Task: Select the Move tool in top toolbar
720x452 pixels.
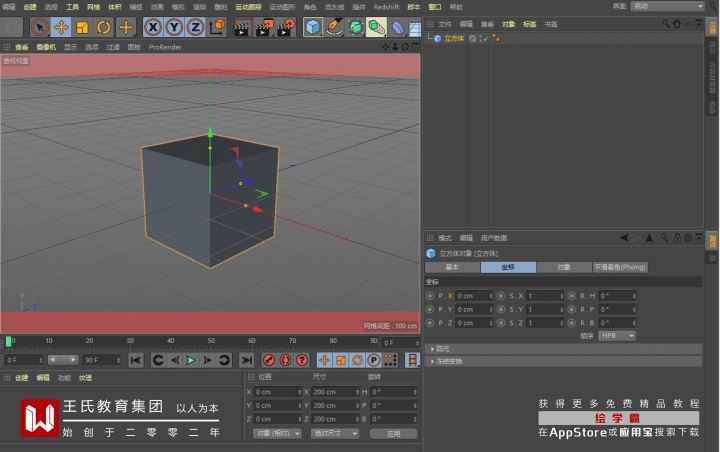Action: pos(61,27)
